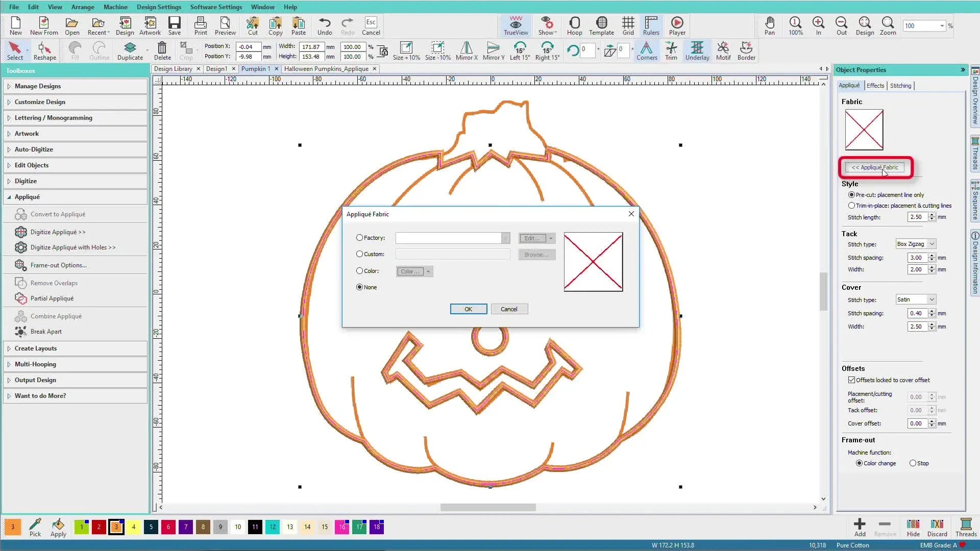The height and width of the screenshot is (551, 980).
Task: Uncheck Offsets locked to cover offset
Action: [x=851, y=380]
